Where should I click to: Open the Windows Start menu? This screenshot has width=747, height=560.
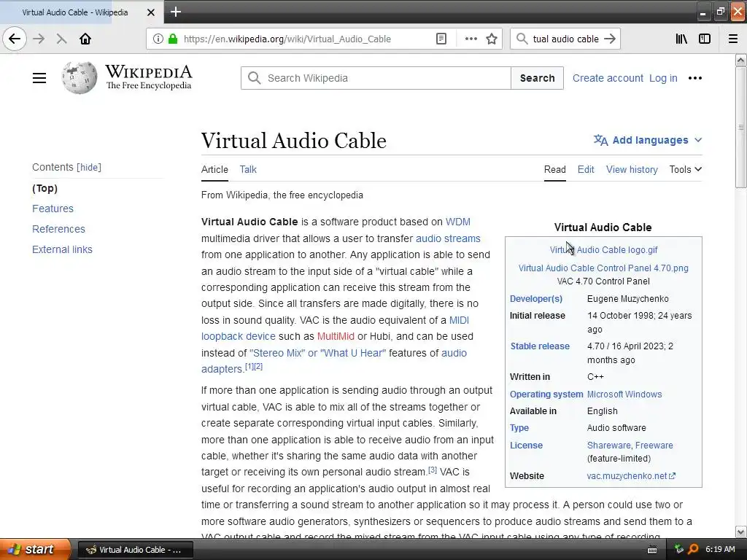click(x=34, y=549)
